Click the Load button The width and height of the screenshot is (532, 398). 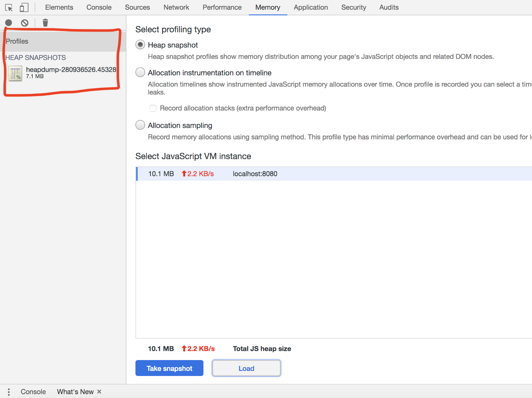click(x=246, y=368)
